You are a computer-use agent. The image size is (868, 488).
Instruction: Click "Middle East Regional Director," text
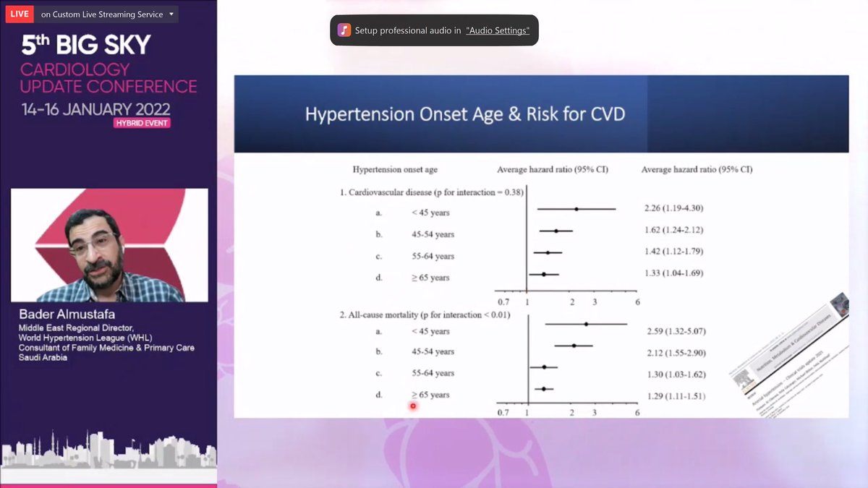tap(75, 328)
